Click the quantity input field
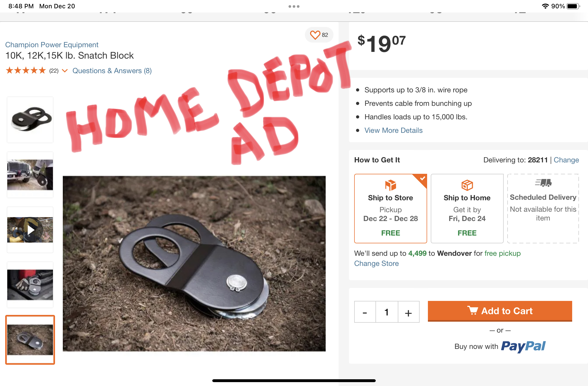 coord(387,312)
